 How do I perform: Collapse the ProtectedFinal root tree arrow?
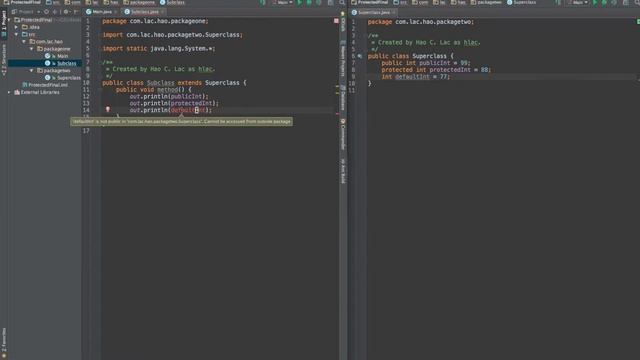(9, 20)
